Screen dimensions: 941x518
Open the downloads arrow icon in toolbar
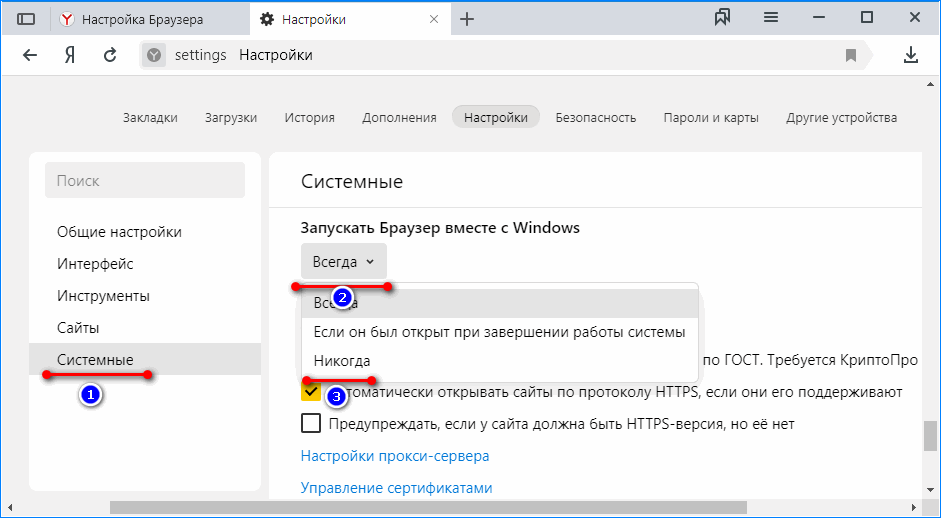coord(911,55)
